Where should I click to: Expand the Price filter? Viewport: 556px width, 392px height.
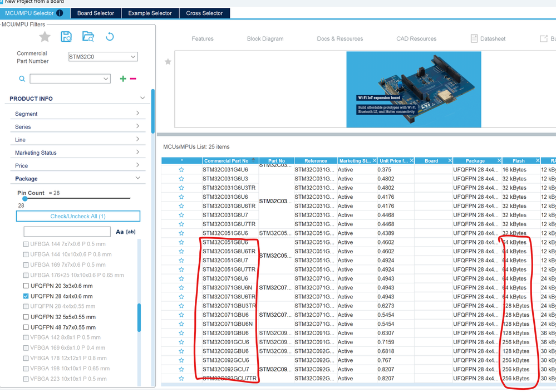pos(137,165)
